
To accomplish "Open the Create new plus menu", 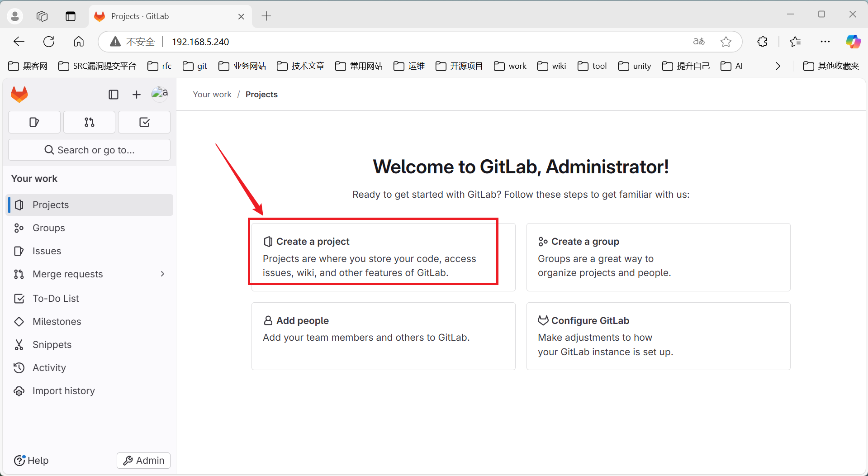I will (137, 95).
